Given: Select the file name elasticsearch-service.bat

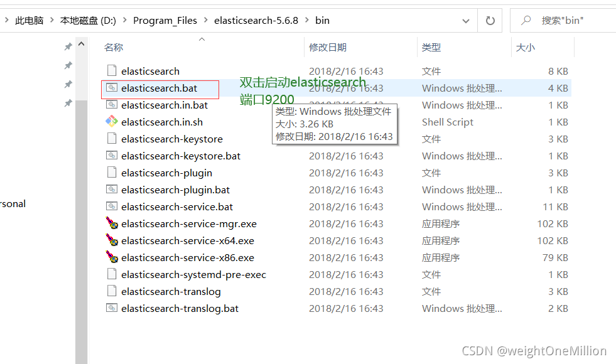Looking at the screenshot, I should (x=177, y=206).
